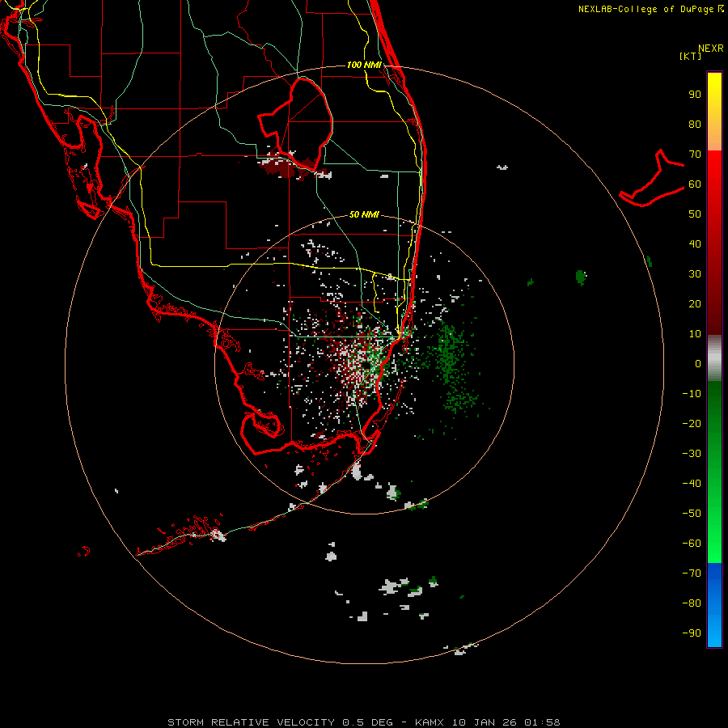Select the 90 value on velocity scale
This screenshot has height=728, width=728.
pos(695,95)
